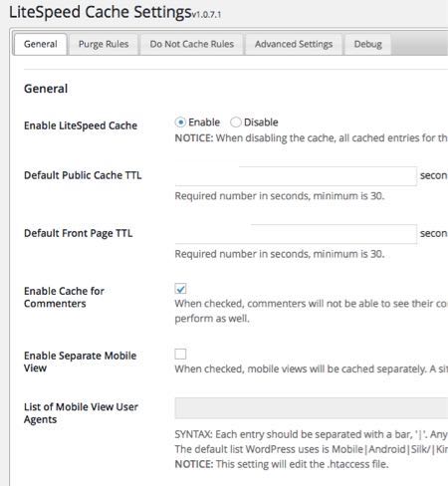Click 'When checked, mobile views' description
The image size is (448, 486).
(311, 368)
